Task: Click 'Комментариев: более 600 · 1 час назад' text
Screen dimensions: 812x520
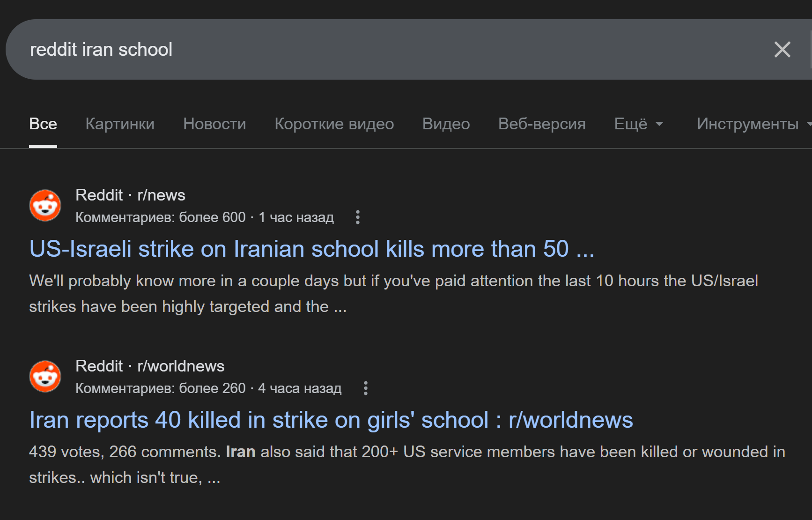Action: point(205,217)
